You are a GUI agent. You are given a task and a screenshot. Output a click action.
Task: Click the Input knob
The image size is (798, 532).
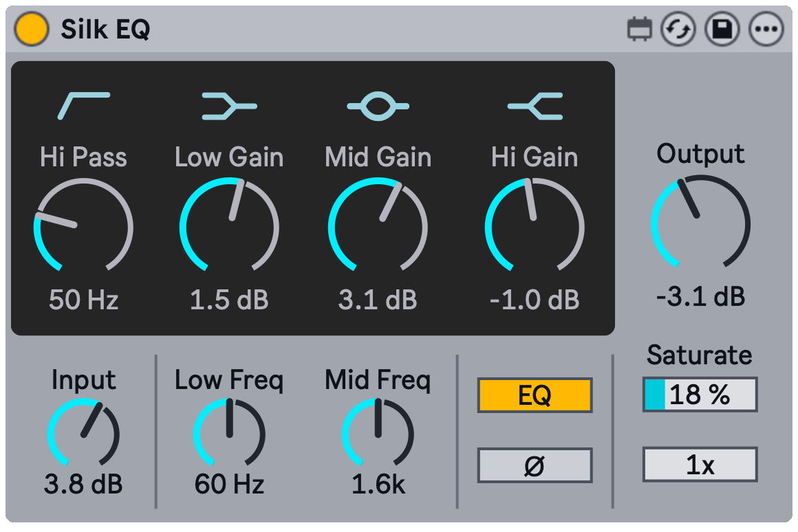(83, 433)
